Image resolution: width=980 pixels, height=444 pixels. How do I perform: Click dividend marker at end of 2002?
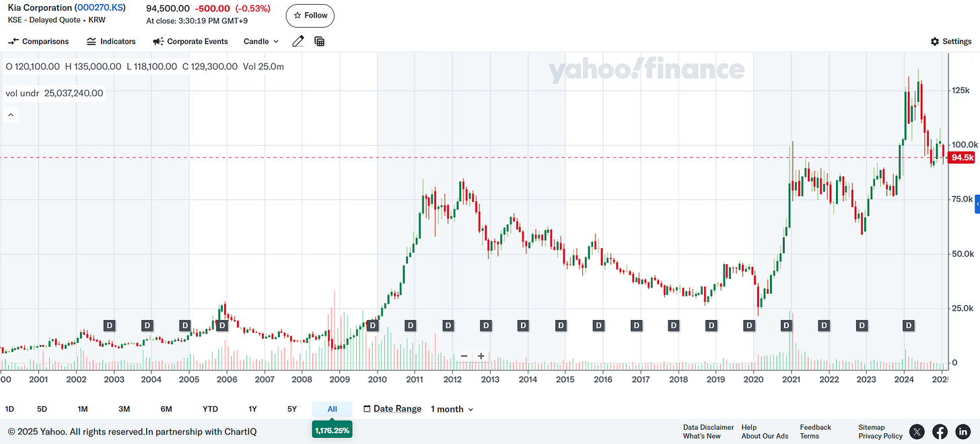point(110,325)
